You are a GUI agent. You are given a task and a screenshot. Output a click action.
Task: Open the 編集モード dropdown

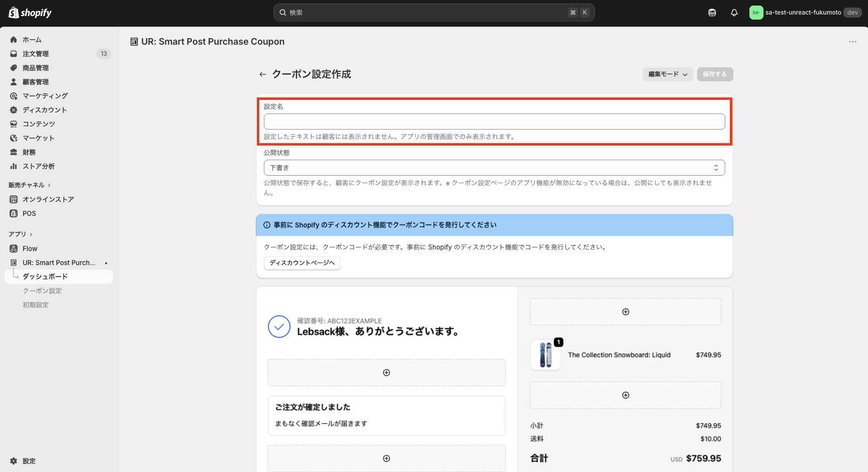coord(668,74)
